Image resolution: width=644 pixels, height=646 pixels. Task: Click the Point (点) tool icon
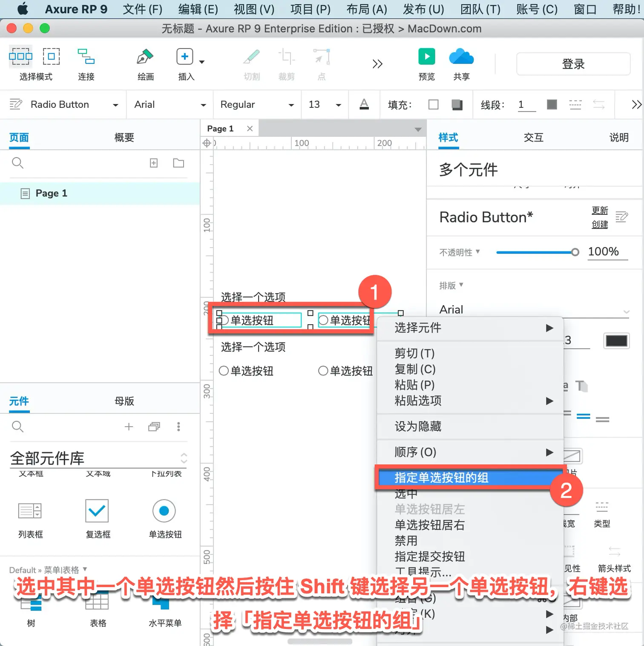point(322,57)
